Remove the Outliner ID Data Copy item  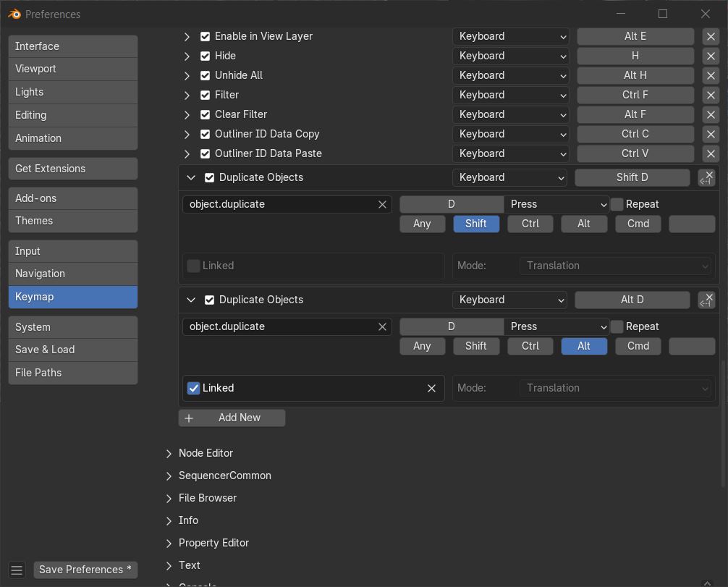711,134
